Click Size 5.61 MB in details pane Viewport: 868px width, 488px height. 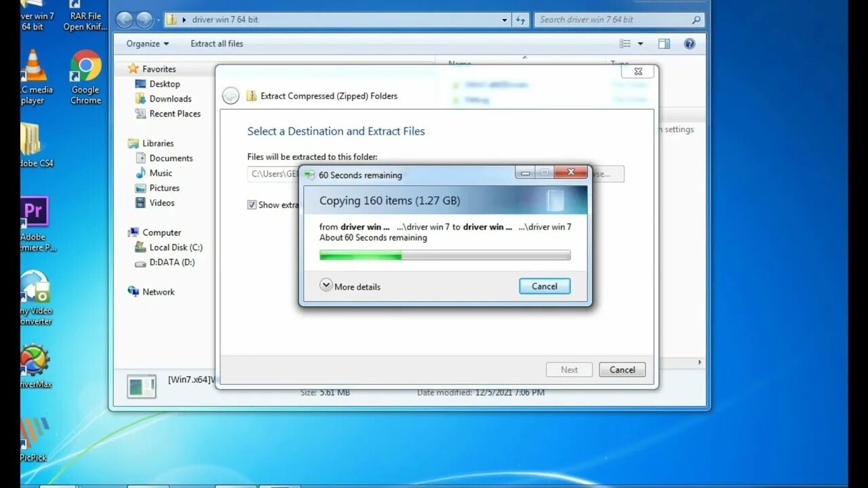(325, 392)
